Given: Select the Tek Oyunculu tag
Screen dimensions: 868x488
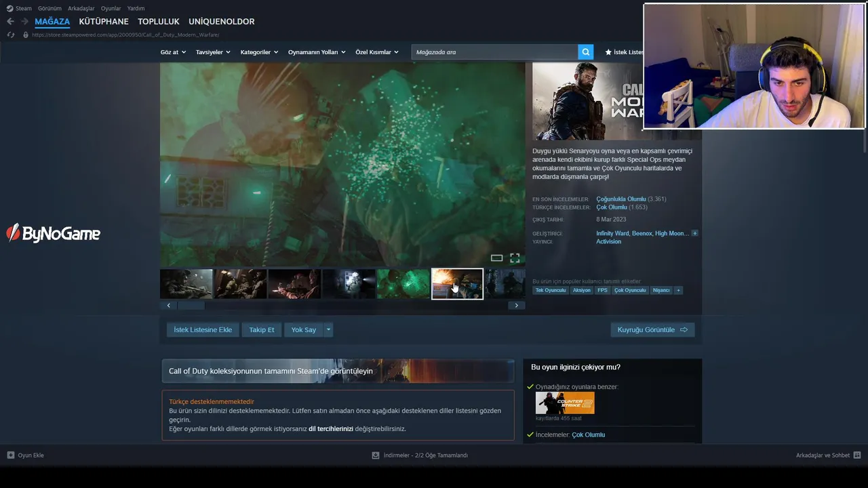Looking at the screenshot, I should (x=551, y=290).
